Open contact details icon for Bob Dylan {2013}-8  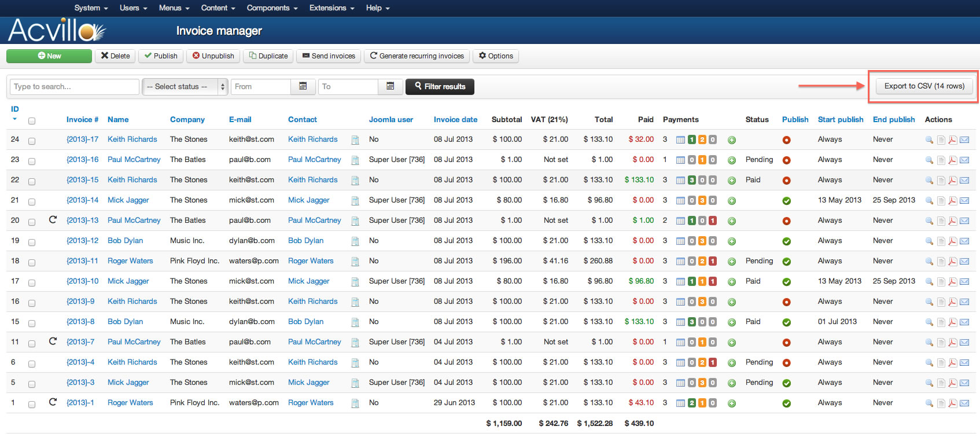click(x=355, y=322)
